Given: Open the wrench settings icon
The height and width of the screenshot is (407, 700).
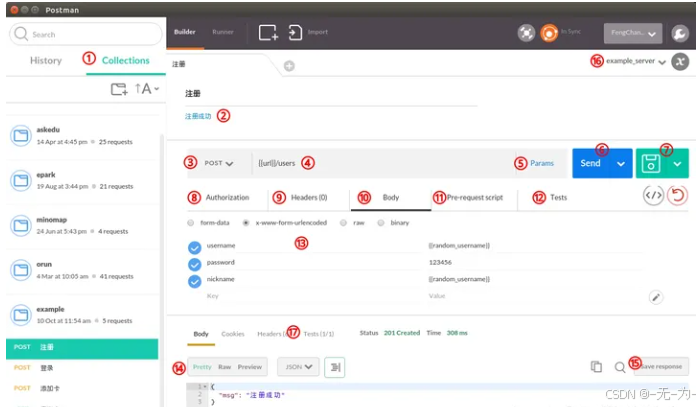Looking at the screenshot, I should pos(679,33).
